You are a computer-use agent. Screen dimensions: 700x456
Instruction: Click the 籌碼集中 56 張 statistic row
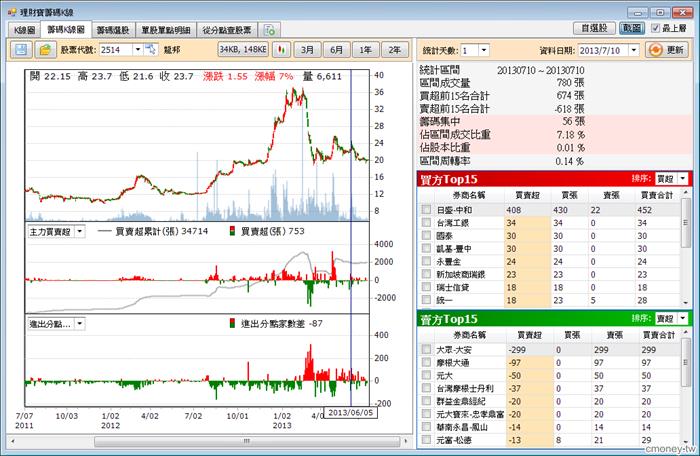[x=554, y=121]
